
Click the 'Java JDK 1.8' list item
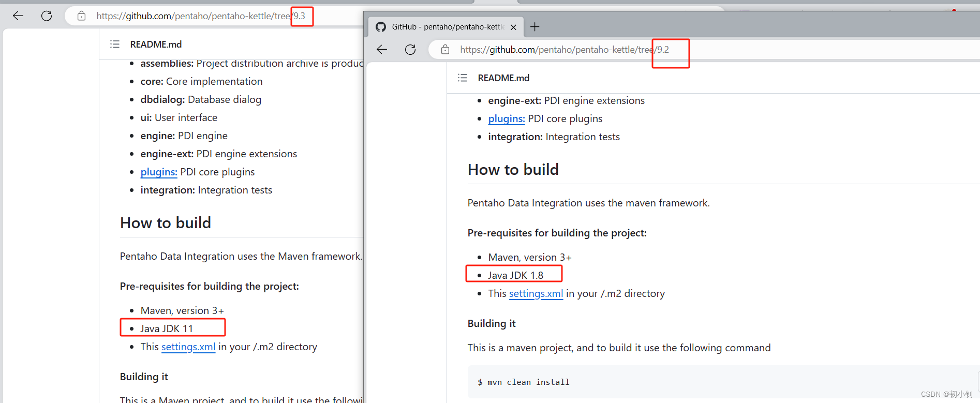click(x=516, y=275)
